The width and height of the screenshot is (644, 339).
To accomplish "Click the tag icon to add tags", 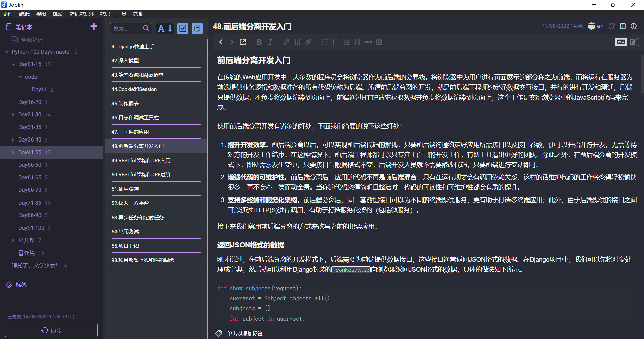I will coord(219,333).
